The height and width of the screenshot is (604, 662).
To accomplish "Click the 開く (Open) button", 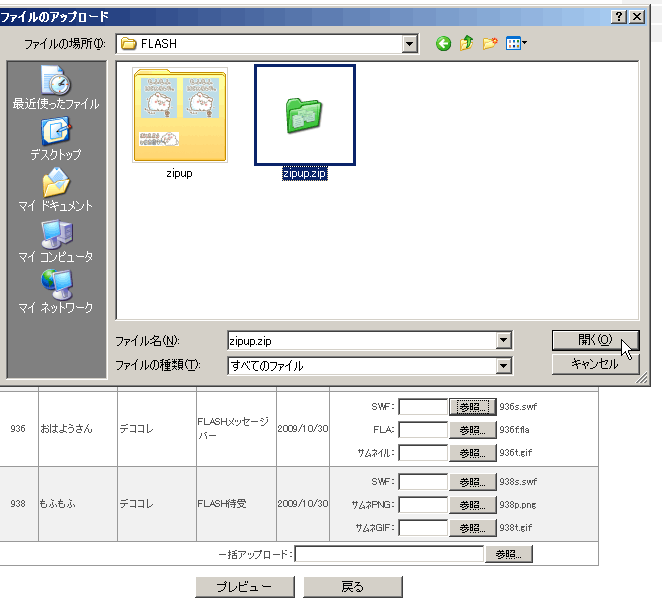I will [x=595, y=340].
